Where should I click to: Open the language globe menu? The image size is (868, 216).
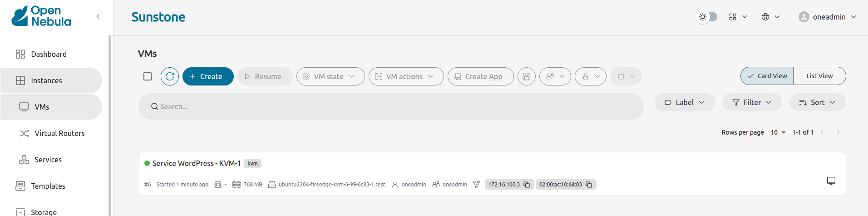(770, 17)
